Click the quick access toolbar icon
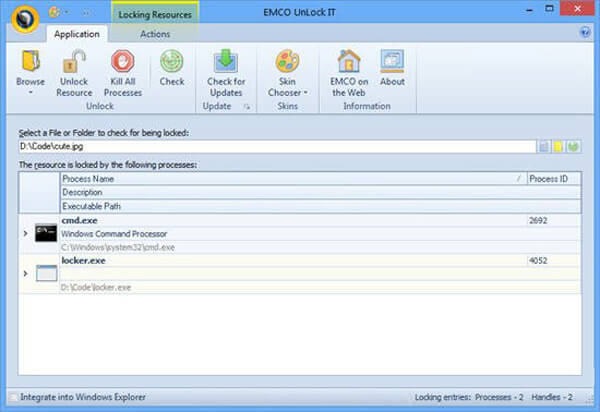The image size is (600, 412). click(x=54, y=12)
